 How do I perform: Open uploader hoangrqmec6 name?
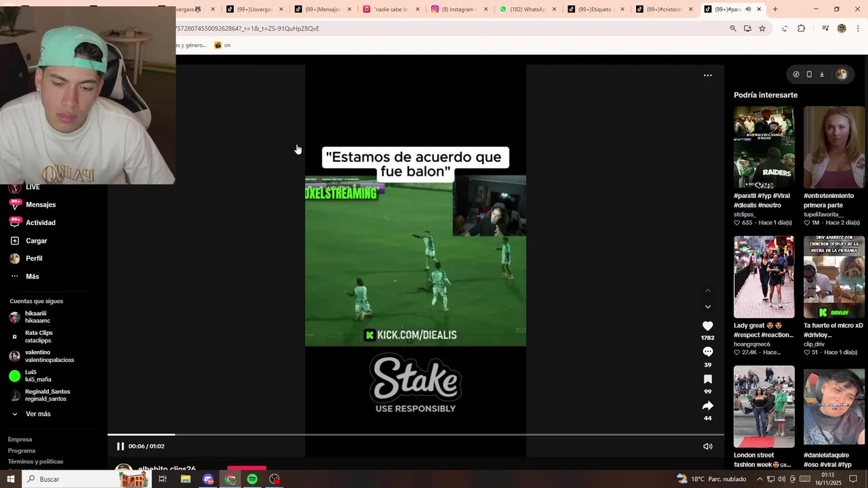[x=752, y=344]
